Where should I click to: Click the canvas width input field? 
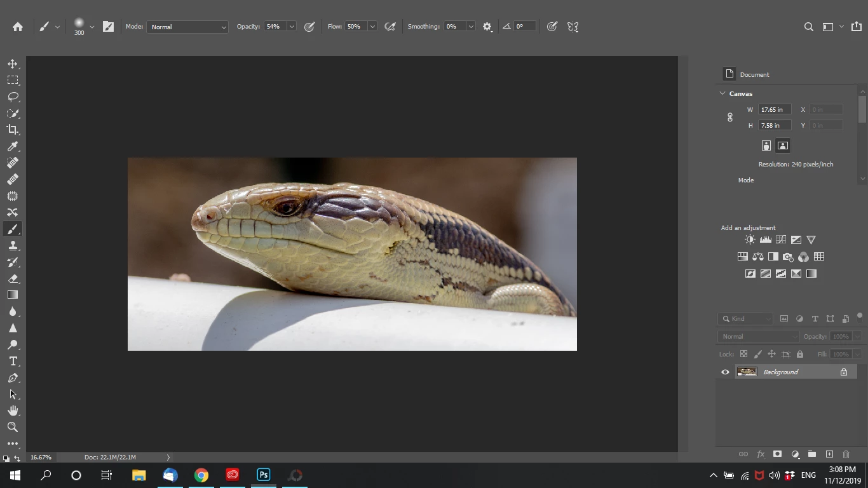click(775, 109)
